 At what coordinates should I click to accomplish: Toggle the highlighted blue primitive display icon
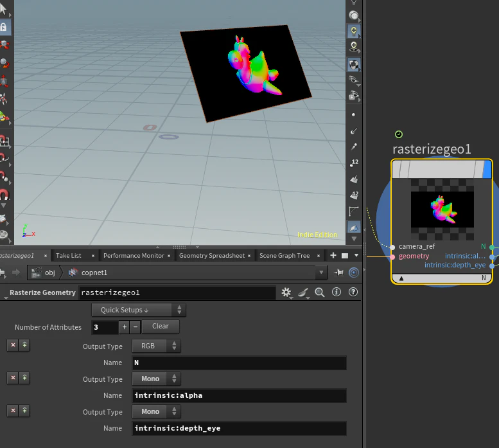[354, 228]
